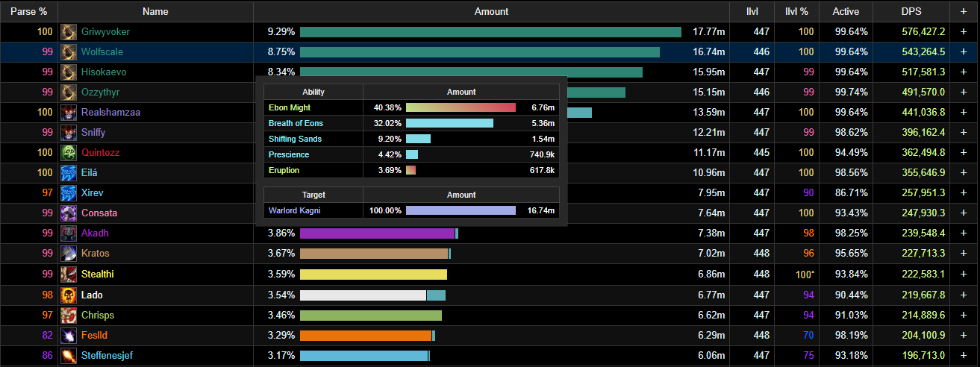The width and height of the screenshot is (980, 367).
Task: Sort by the Active column header
Action: tap(846, 12)
